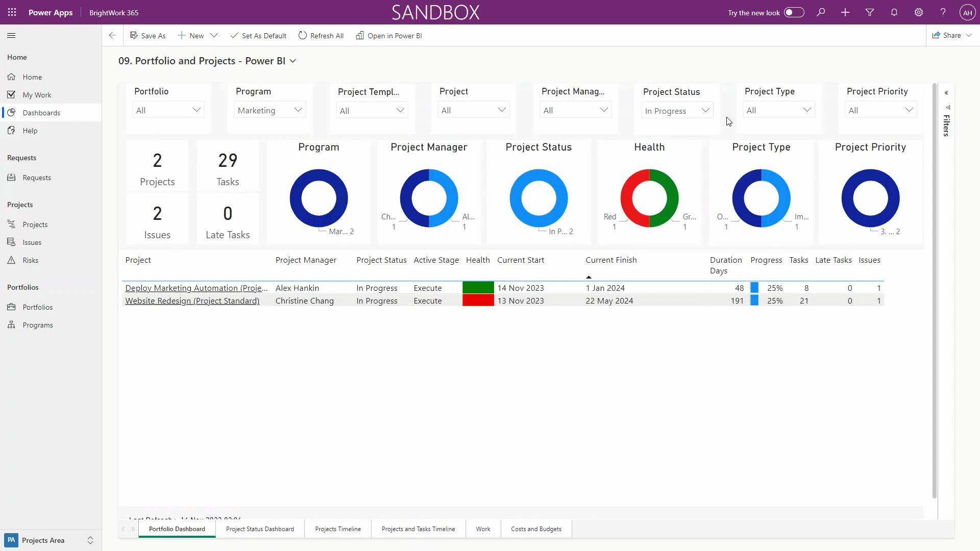The image size is (980, 551).
Task: Click red health swatch for Website Redesign
Action: [x=478, y=301]
